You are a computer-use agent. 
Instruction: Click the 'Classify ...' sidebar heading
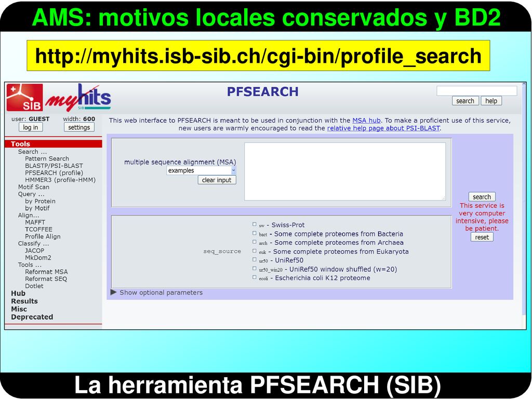[x=34, y=244]
